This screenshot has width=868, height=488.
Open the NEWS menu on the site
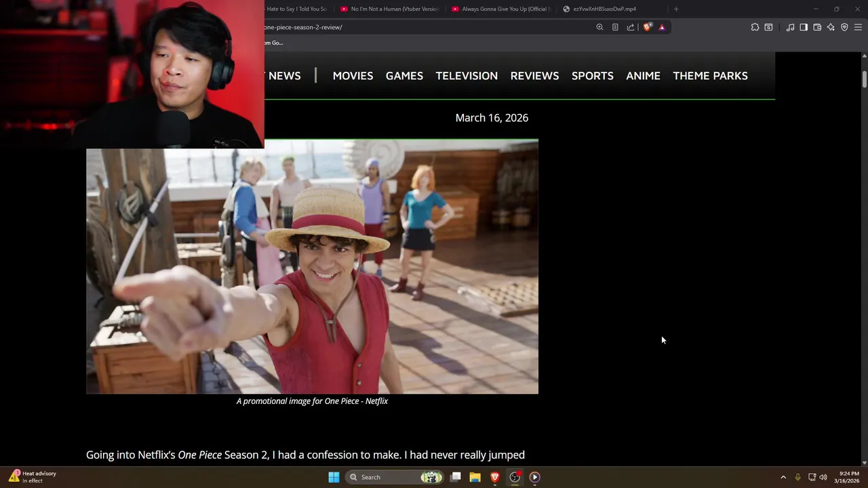[x=284, y=76]
